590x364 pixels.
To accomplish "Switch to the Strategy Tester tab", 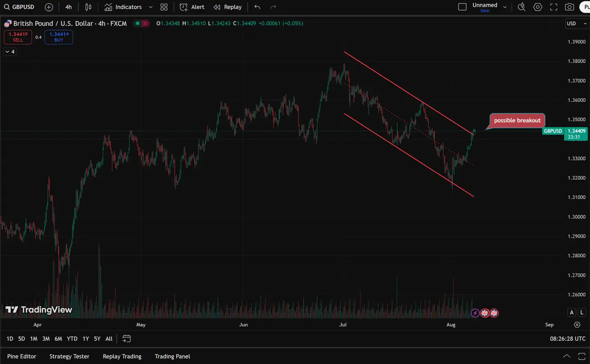I will (x=69, y=356).
